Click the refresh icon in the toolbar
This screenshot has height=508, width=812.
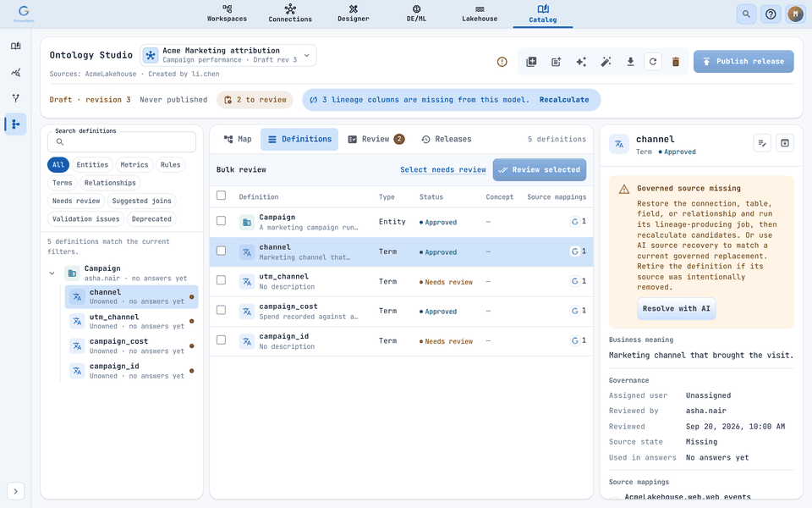653,62
